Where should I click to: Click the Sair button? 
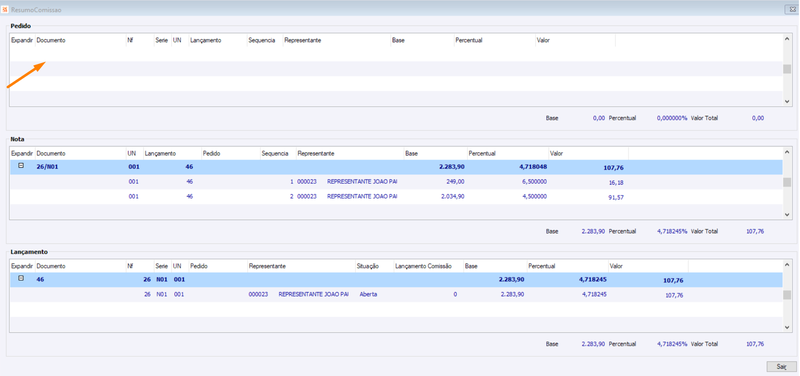781,366
